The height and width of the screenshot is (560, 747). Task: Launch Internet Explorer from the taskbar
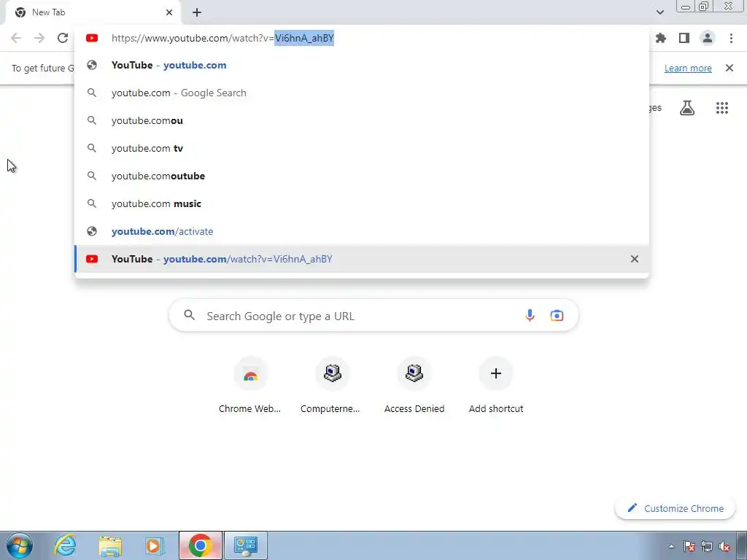pyautogui.click(x=65, y=545)
